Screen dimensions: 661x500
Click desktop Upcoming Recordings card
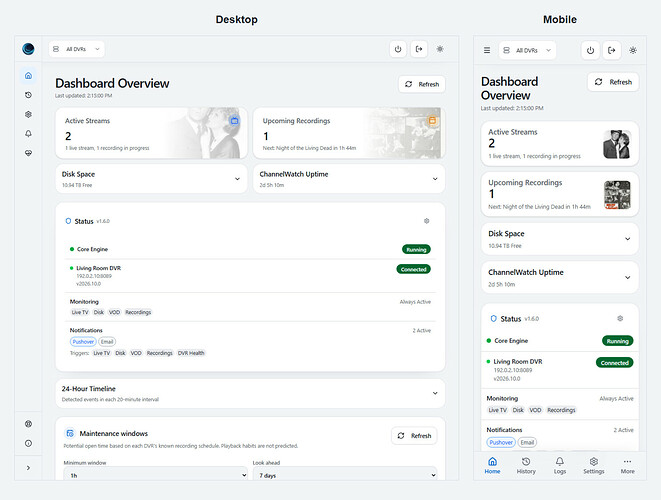349,133
